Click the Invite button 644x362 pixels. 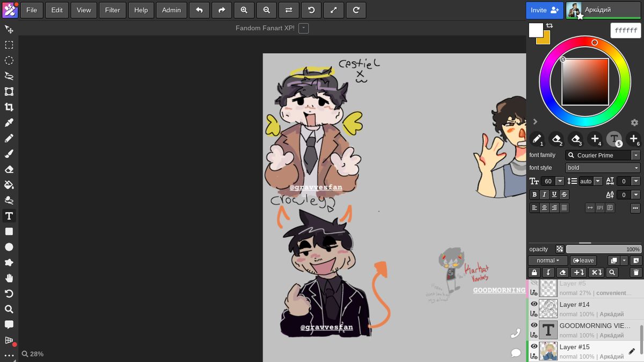click(545, 10)
